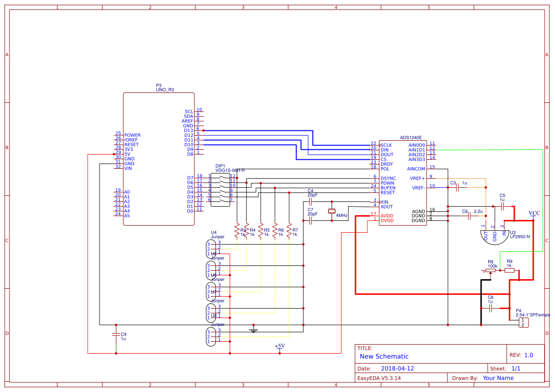Select the red VCC power net label
Image resolution: width=555 pixels, height=392 pixels.
534,213
